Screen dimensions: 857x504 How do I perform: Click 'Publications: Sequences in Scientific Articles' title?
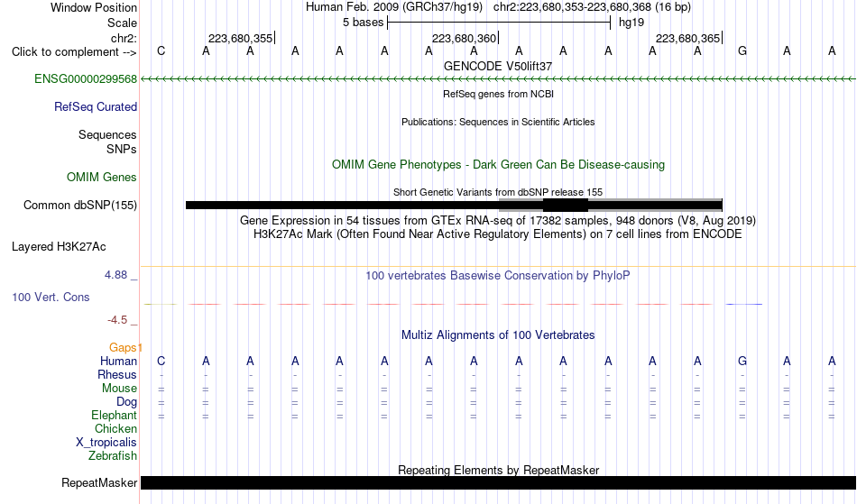[x=498, y=122]
